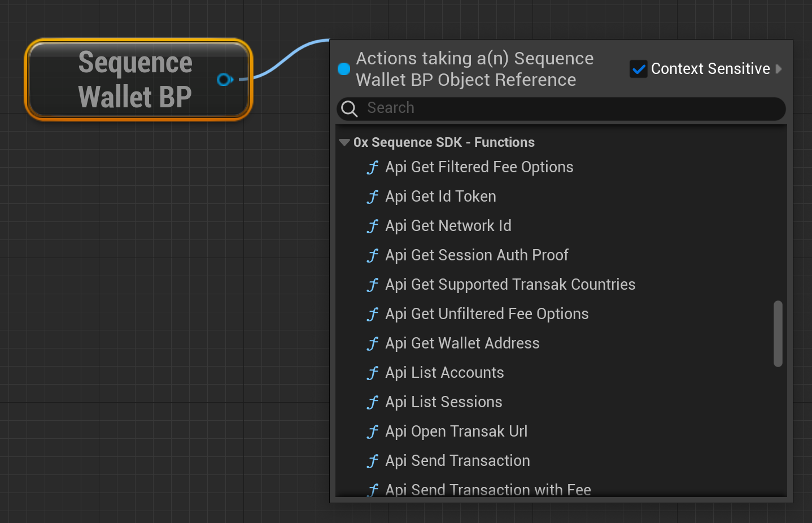
Task: Click the function icon beside Api Get Network Id
Action: 373,226
